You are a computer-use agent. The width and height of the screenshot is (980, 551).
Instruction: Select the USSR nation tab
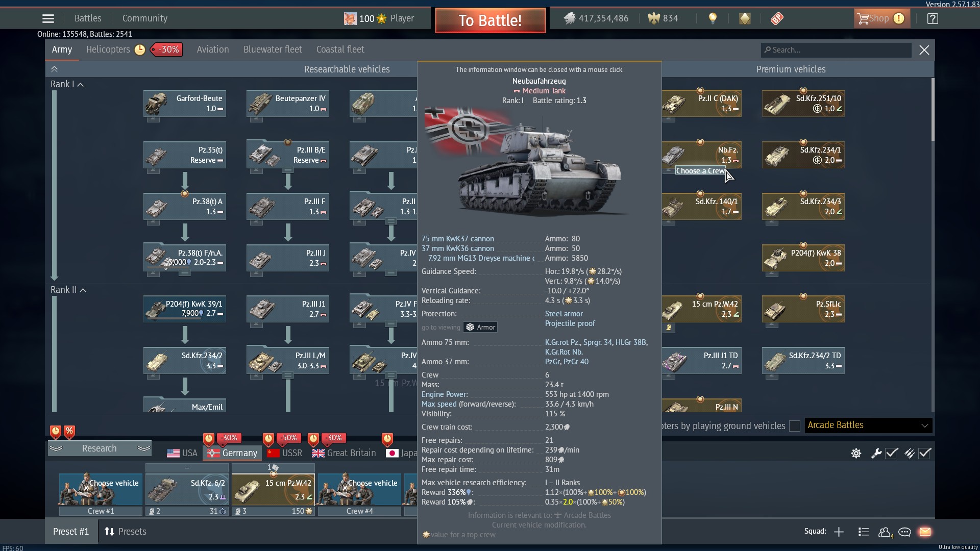coord(285,453)
